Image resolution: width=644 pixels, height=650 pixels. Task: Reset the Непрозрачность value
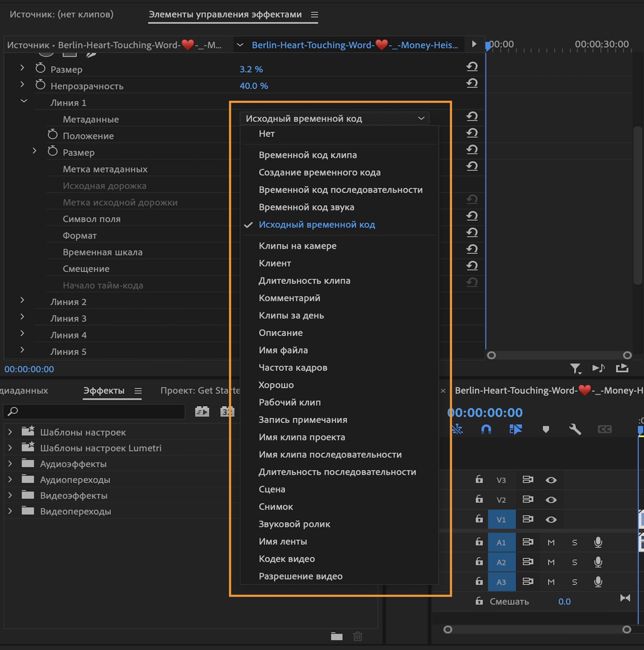click(472, 83)
